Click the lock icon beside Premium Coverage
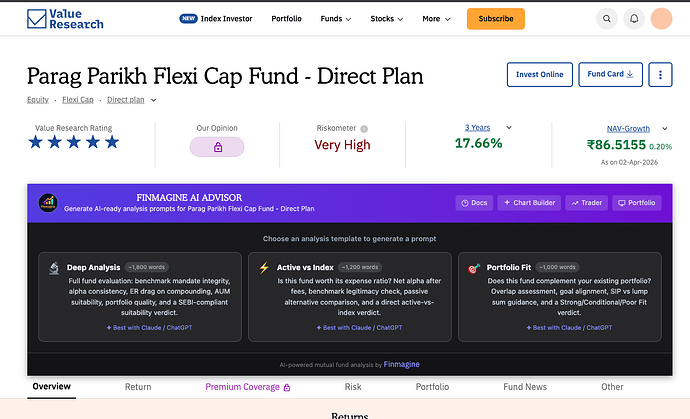The width and height of the screenshot is (690, 419). [x=287, y=387]
